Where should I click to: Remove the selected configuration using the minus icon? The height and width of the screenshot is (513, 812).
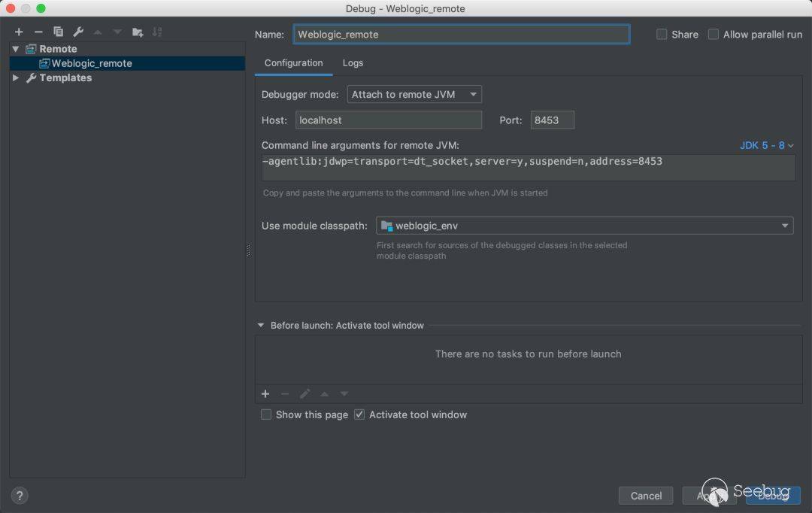click(x=38, y=32)
